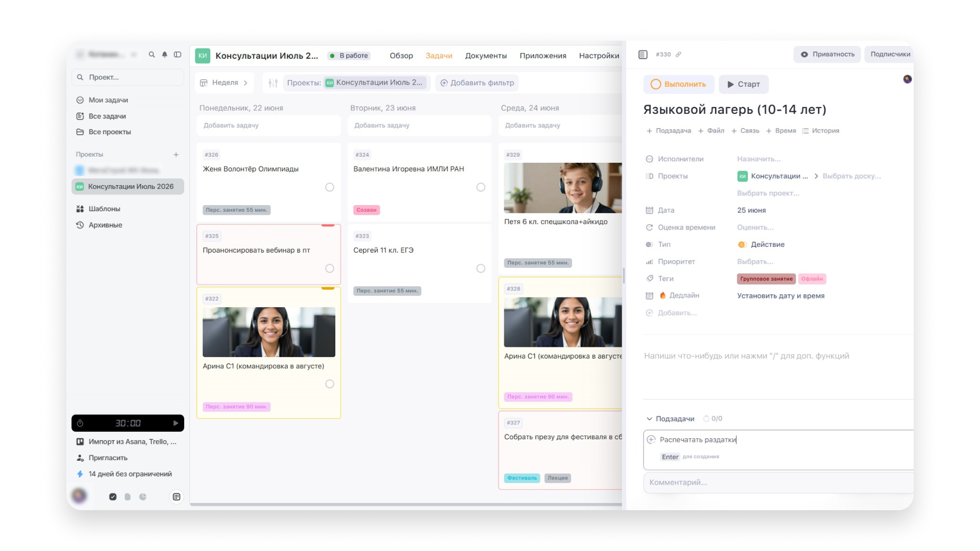Select the Групповое занятие red tag

[766, 279]
